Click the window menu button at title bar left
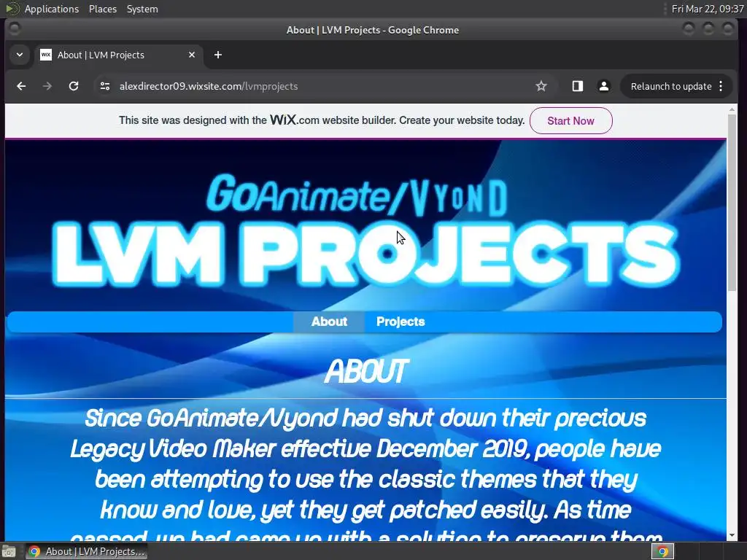The height and width of the screenshot is (560, 747). [x=15, y=29]
